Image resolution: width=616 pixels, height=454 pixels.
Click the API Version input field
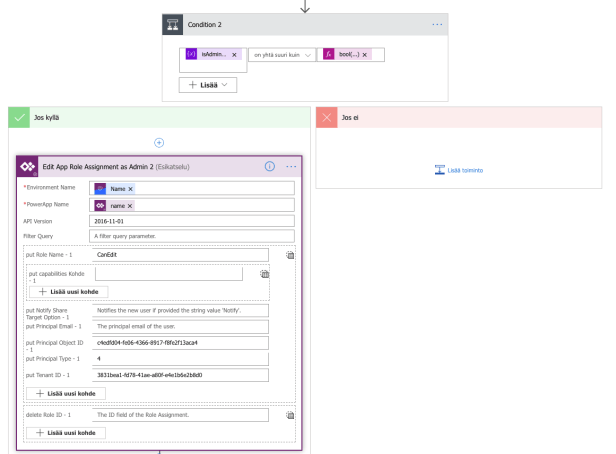192,221
